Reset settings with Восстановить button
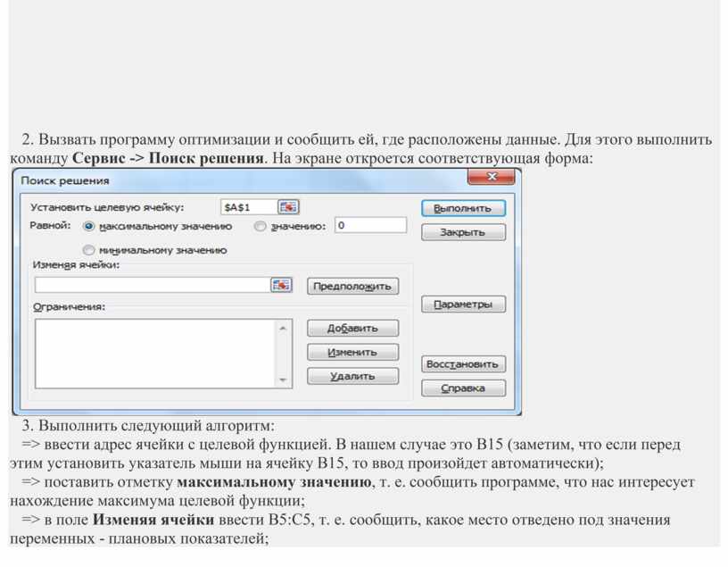 [463, 364]
